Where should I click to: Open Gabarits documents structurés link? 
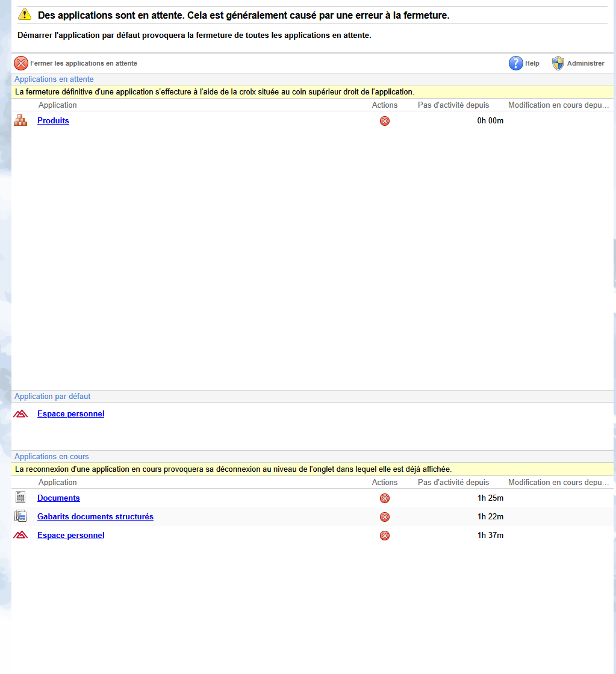95,517
